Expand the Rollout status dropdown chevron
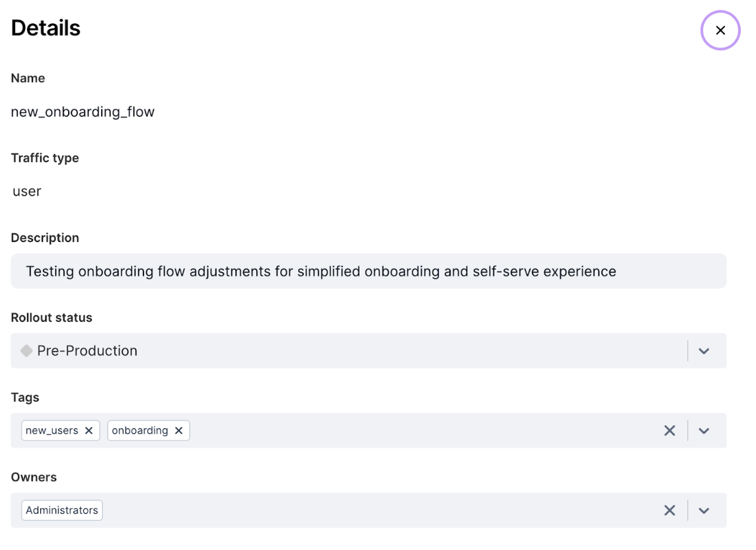Viewport: 756px width, 550px height. point(704,350)
